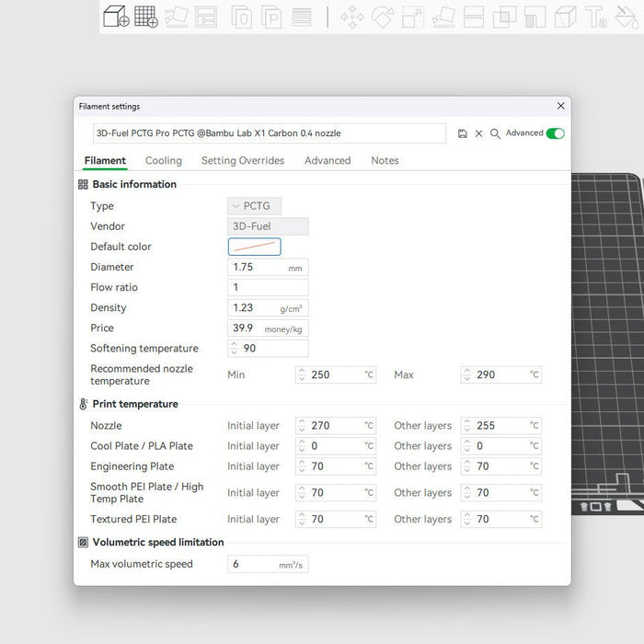The height and width of the screenshot is (644, 644).
Task: Click the Price 39.9 field
Action: pyautogui.click(x=268, y=328)
